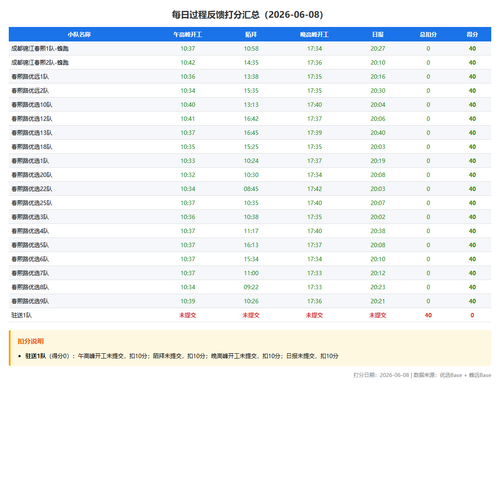Select team name 春熙路优选9队
This screenshot has height=482, width=500.
coord(30,301)
